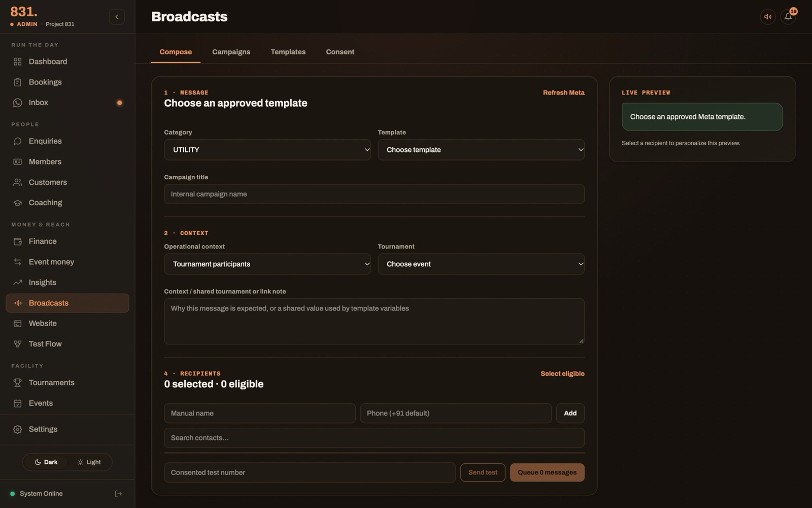Click the Test Flow icon
Image resolution: width=812 pixels, height=508 pixels.
pyautogui.click(x=17, y=344)
